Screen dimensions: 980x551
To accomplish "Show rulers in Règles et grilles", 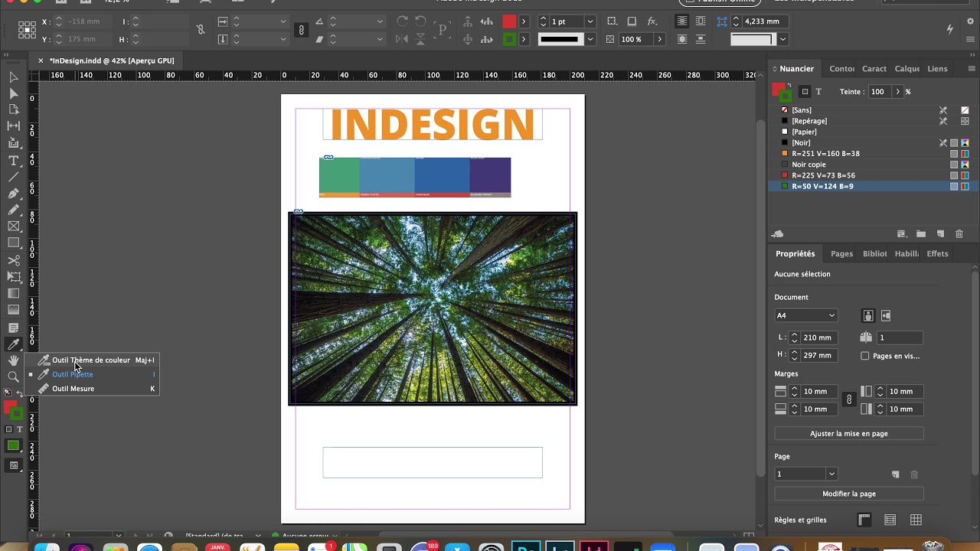I will click(864, 520).
